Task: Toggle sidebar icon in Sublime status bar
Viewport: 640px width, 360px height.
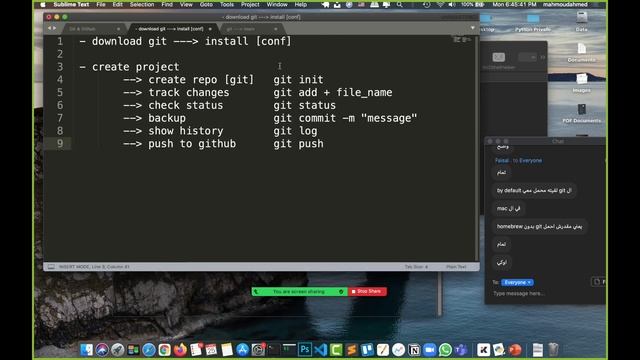Action: point(51,267)
